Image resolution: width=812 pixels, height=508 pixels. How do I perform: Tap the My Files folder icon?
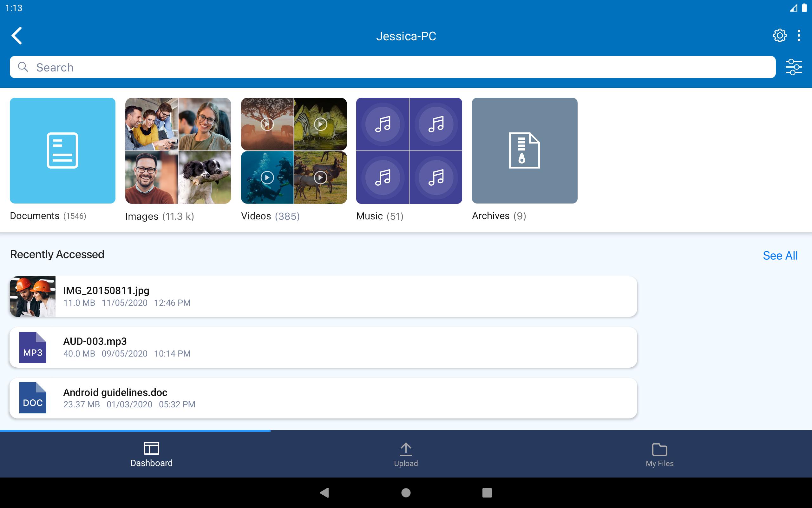tap(659, 449)
